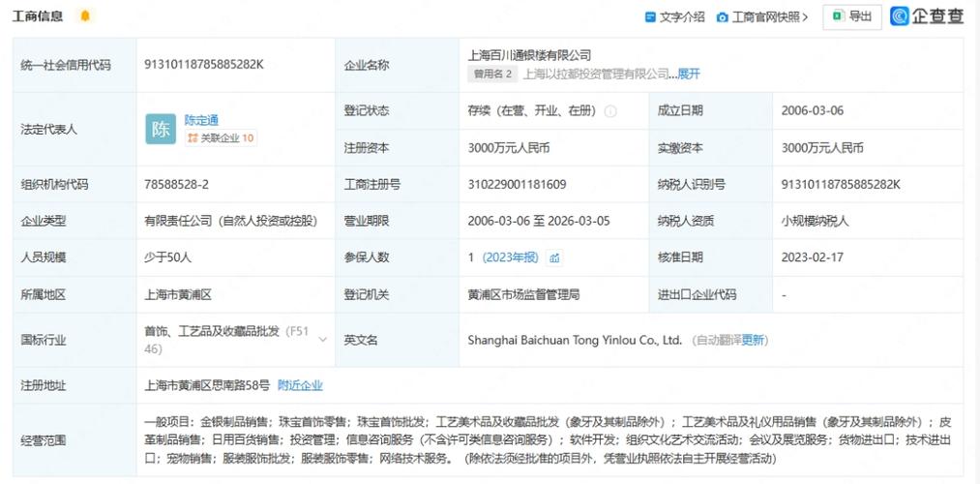This screenshot has width=980, height=484.
Task: Select 黄浦区市场监督管理局 registration authority
Action: point(523,294)
